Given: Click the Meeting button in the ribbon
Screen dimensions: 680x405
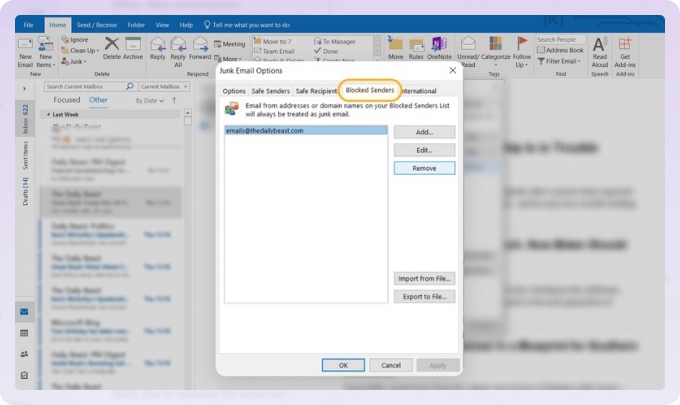Looking at the screenshot, I should click(230, 44).
